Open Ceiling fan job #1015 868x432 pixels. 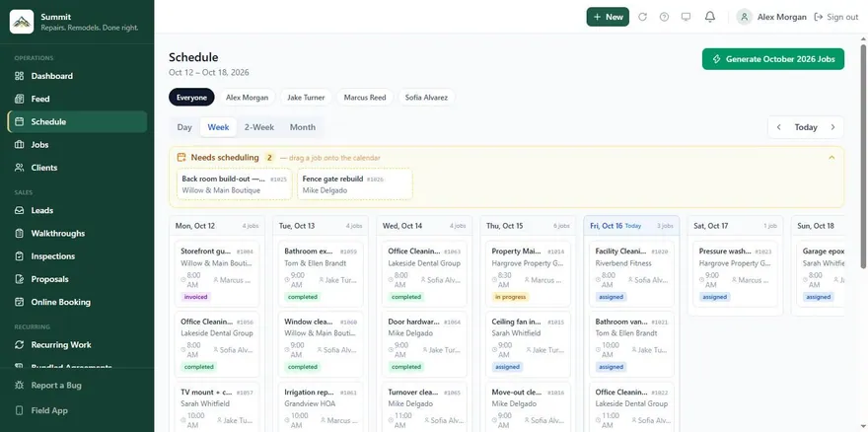528,344
